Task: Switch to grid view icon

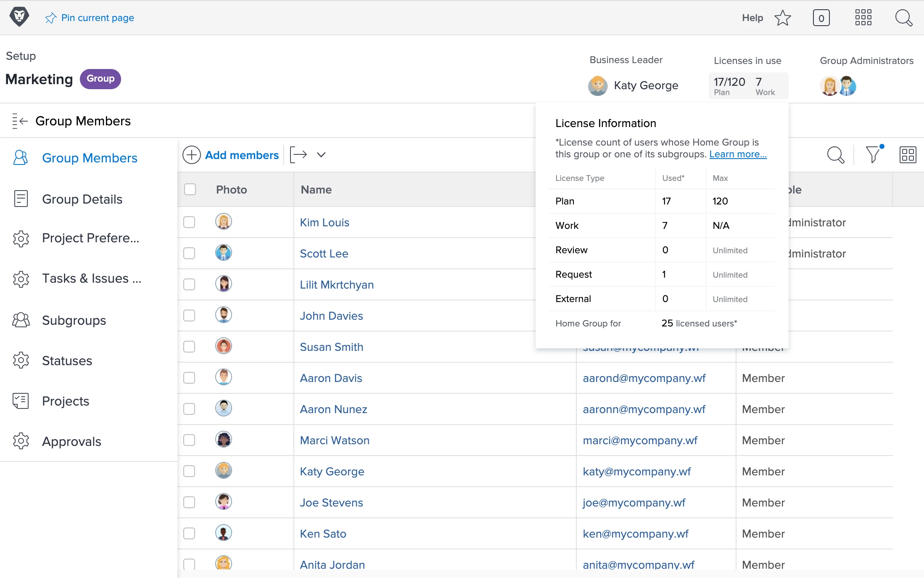Action: click(x=907, y=154)
